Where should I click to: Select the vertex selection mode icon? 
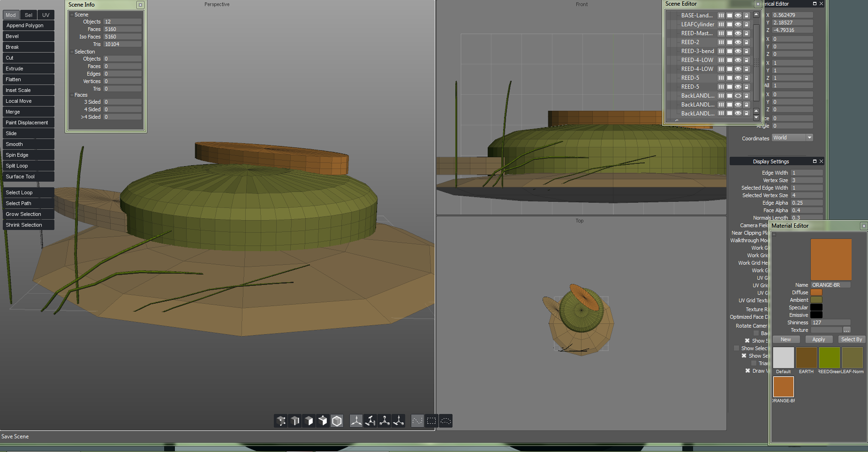pyautogui.click(x=281, y=421)
